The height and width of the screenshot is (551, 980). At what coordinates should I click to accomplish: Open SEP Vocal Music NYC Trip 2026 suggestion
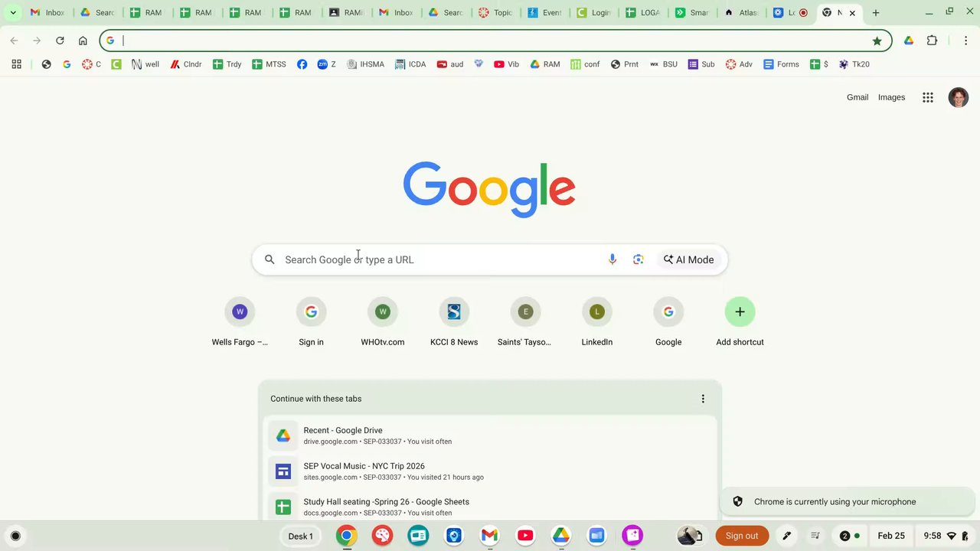point(490,471)
